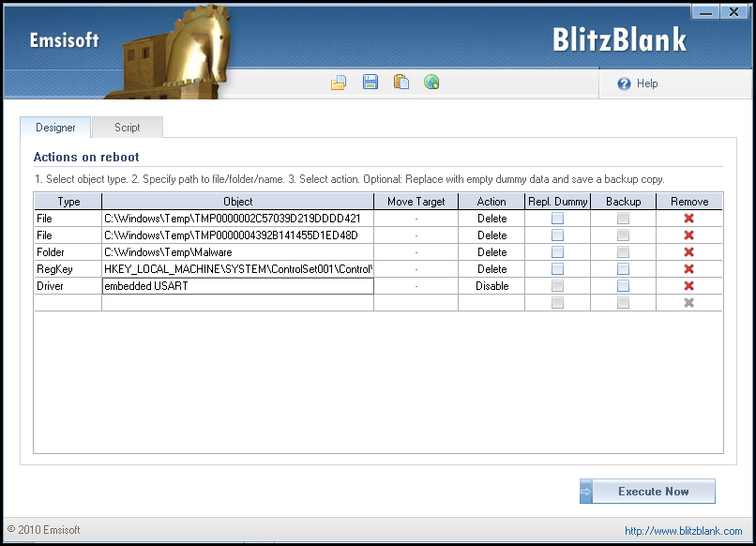Viewport: 756px width, 546px height.
Task: Click the paste clipboard icon
Action: click(401, 82)
